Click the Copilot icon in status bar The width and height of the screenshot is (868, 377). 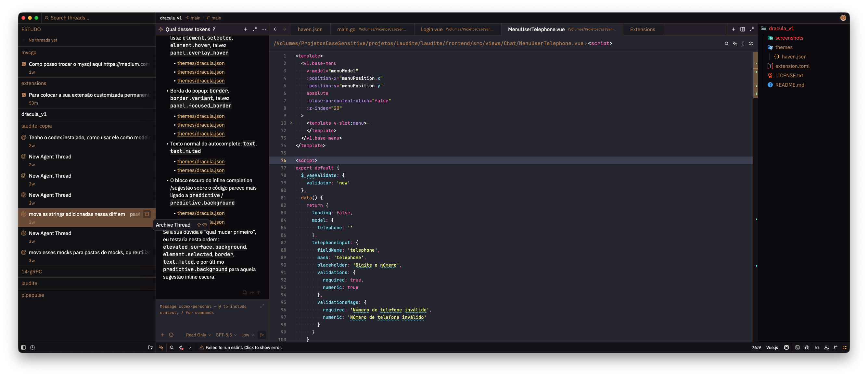[786, 347]
